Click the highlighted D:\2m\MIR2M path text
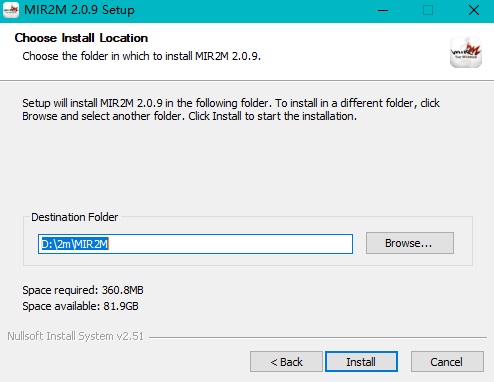The height and width of the screenshot is (382, 494). point(75,244)
